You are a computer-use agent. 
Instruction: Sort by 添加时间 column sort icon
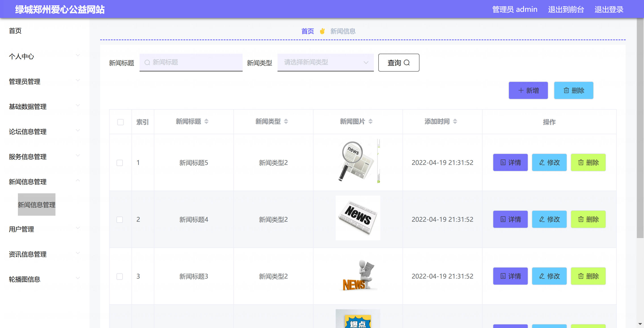455,121
